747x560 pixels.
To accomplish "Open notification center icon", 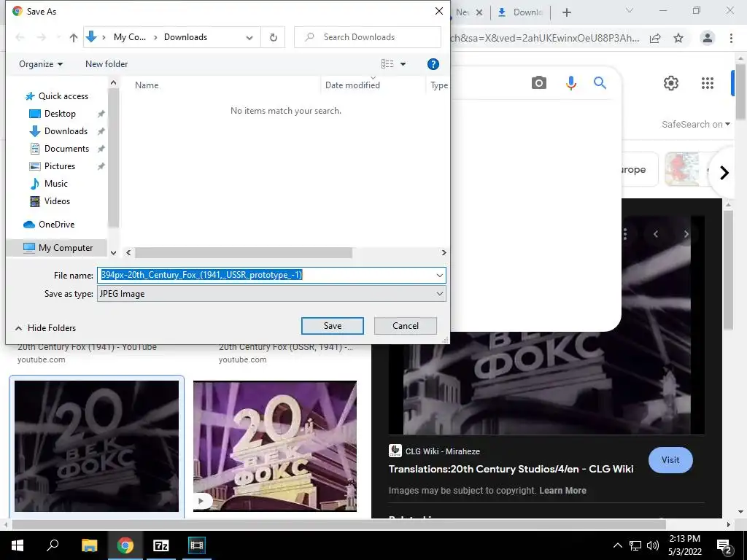I will [x=724, y=545].
